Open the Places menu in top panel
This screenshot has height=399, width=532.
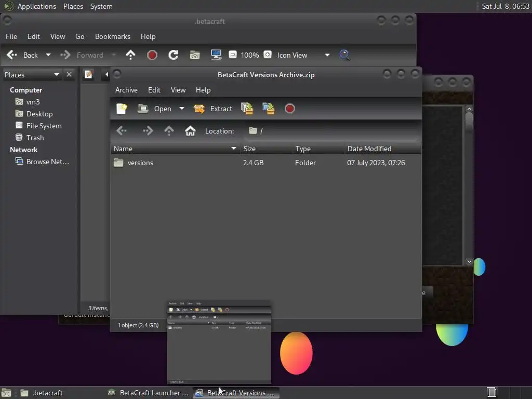(73, 6)
